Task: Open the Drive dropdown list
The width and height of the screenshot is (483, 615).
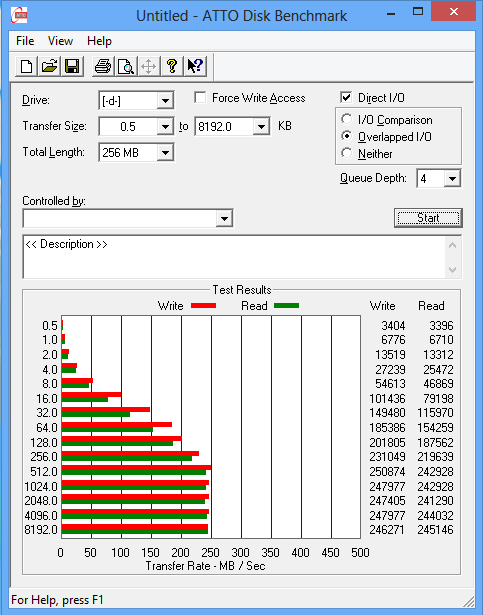Action: click(165, 101)
